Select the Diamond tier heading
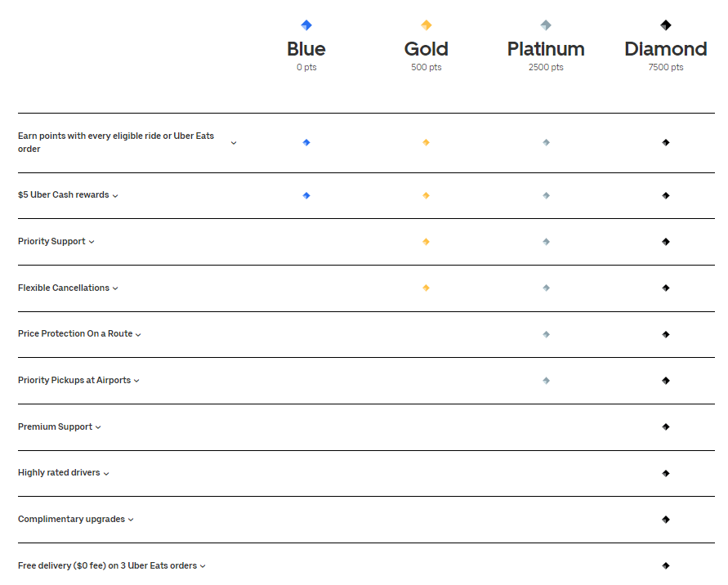Image resolution: width=728 pixels, height=585 pixels. point(665,49)
